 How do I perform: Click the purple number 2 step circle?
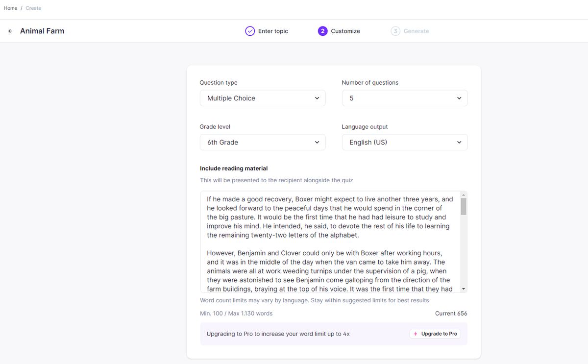[x=322, y=31]
